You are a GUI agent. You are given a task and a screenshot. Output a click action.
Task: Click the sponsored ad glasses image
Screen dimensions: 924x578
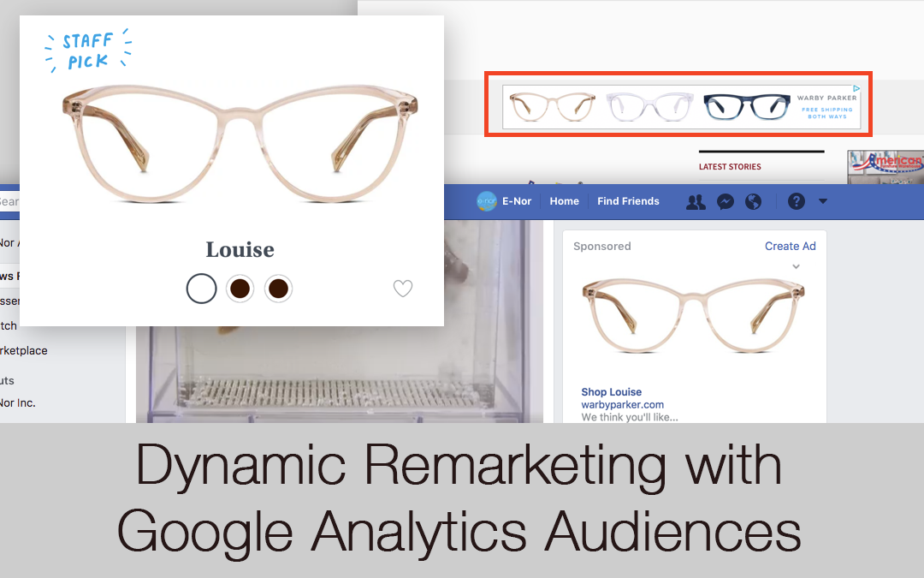[694, 315]
